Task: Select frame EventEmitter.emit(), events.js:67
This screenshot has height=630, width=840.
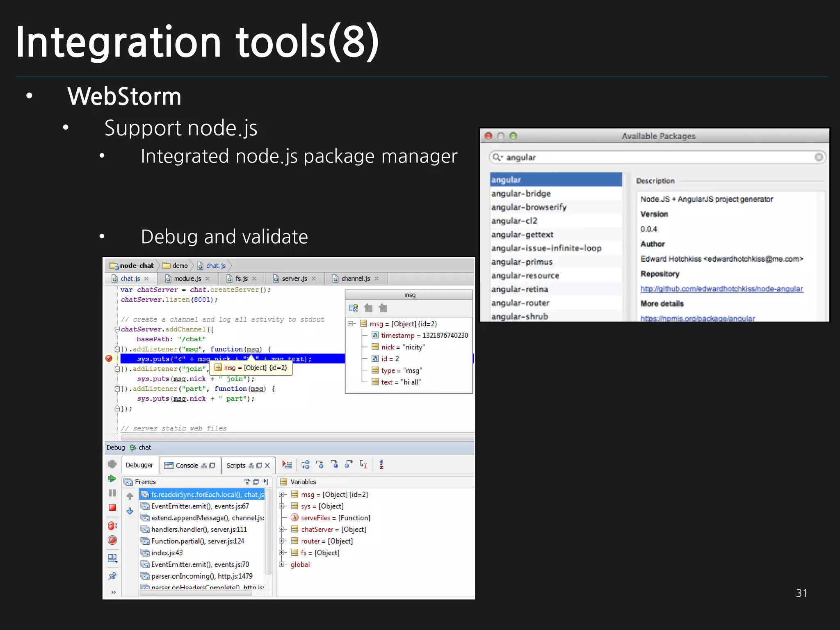Action: pyautogui.click(x=202, y=506)
